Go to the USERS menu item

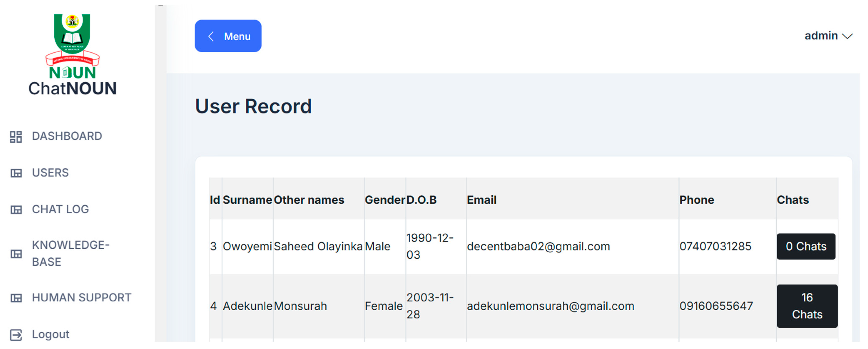[50, 173]
